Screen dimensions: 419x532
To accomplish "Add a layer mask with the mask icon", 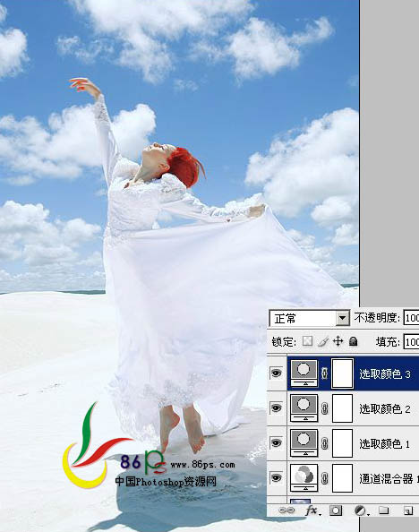I will pyautogui.click(x=336, y=510).
